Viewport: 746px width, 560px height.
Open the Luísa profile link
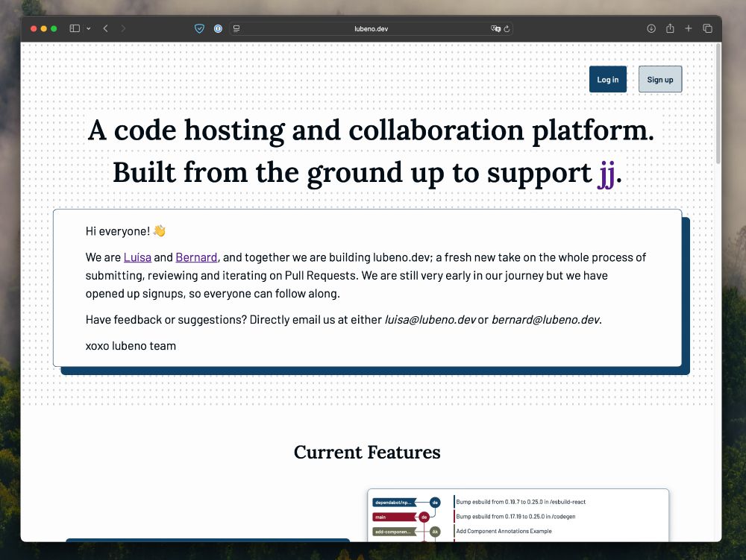tap(137, 257)
